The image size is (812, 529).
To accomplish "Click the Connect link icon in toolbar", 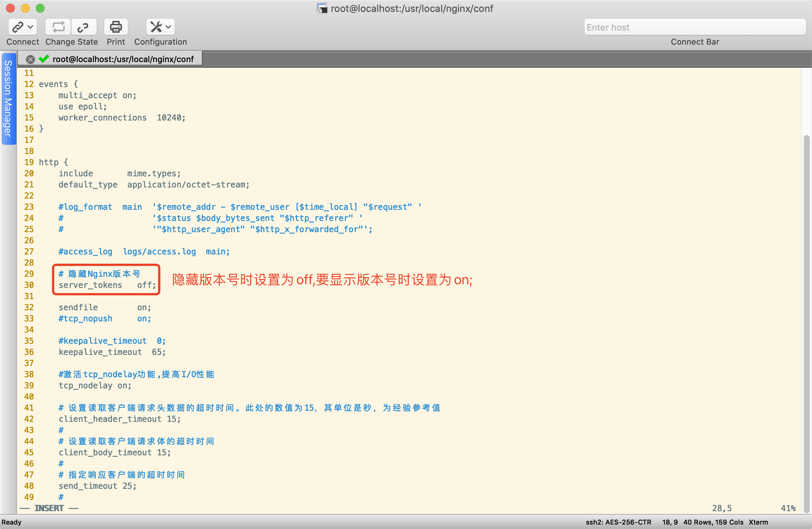I will point(18,27).
